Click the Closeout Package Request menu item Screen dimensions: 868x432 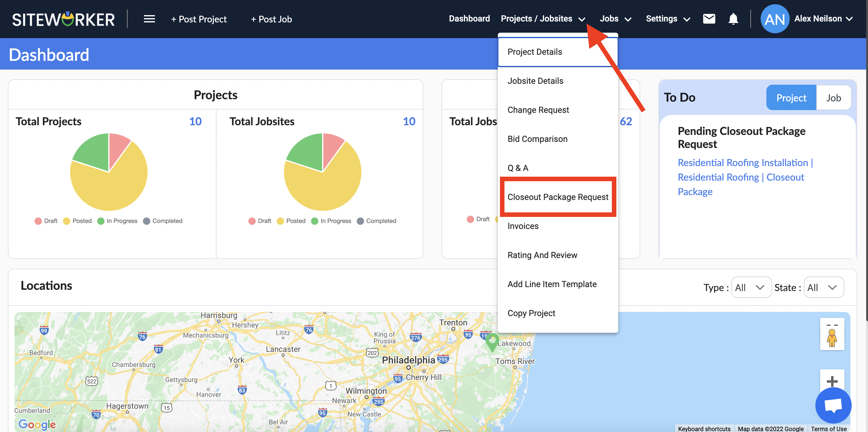[x=558, y=197]
